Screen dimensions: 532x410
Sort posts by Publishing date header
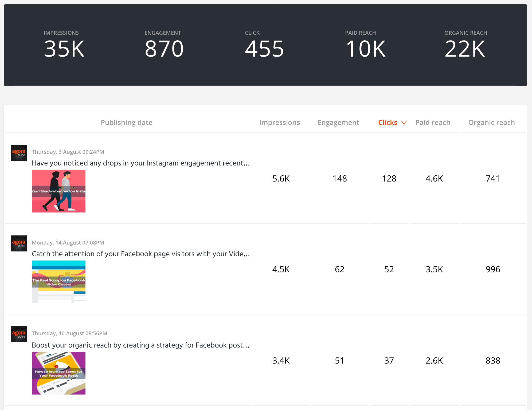[127, 123]
